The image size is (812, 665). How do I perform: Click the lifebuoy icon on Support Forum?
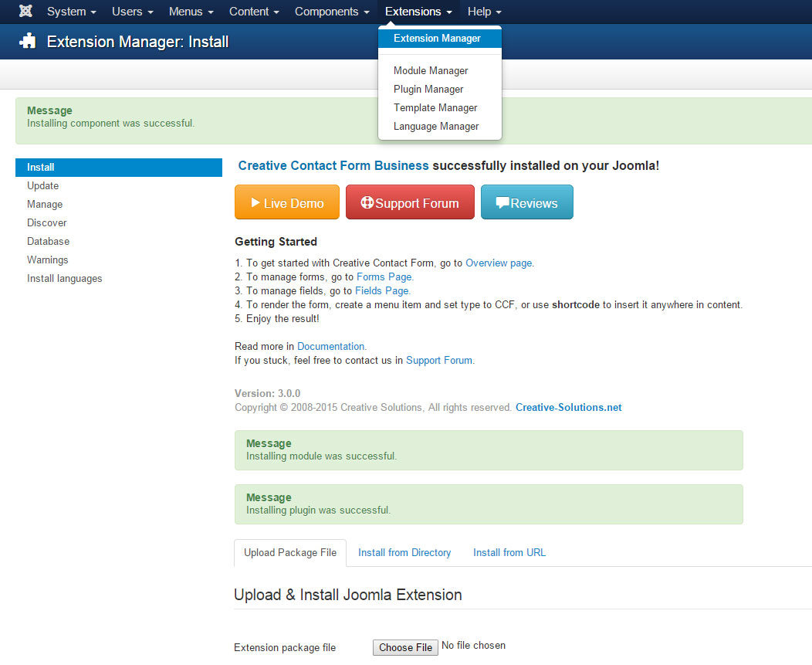[367, 202]
